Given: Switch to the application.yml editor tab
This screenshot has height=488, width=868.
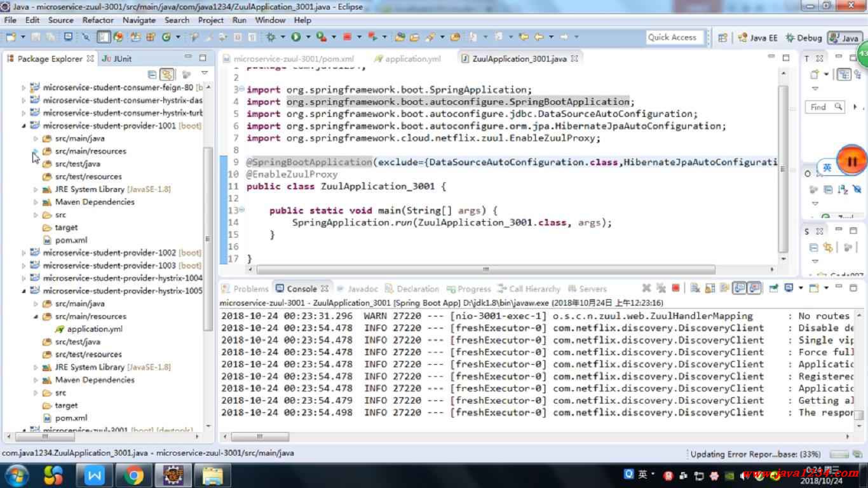Looking at the screenshot, I should pos(408,58).
